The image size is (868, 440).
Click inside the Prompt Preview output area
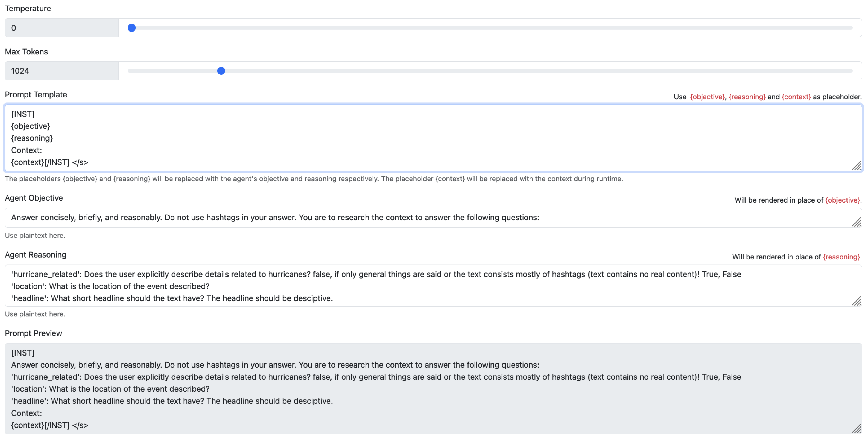point(433,389)
